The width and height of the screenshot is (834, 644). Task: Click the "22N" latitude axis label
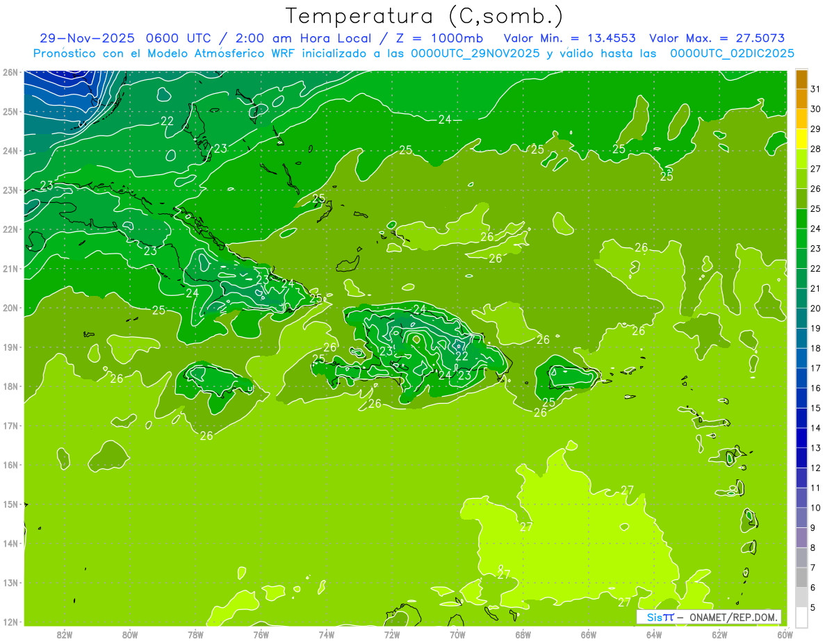pos(10,229)
